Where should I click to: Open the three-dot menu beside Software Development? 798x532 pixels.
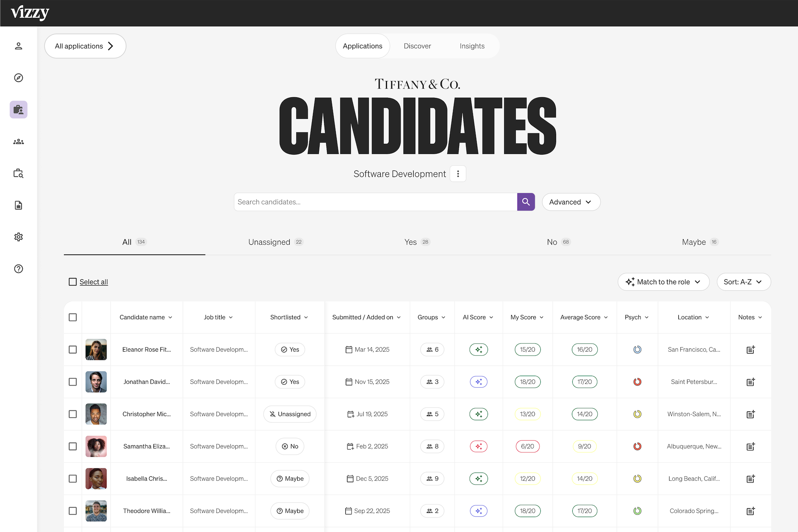[x=458, y=174]
